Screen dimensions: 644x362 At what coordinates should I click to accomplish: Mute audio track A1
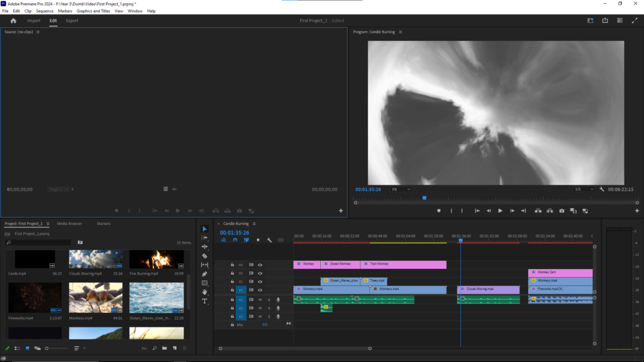tap(260, 300)
